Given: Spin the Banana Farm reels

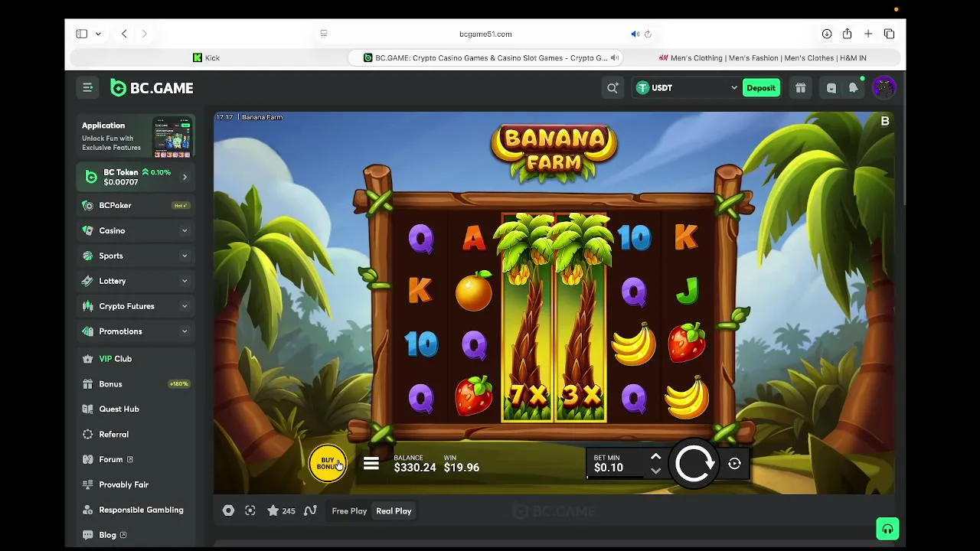Looking at the screenshot, I should pyautogui.click(x=694, y=463).
